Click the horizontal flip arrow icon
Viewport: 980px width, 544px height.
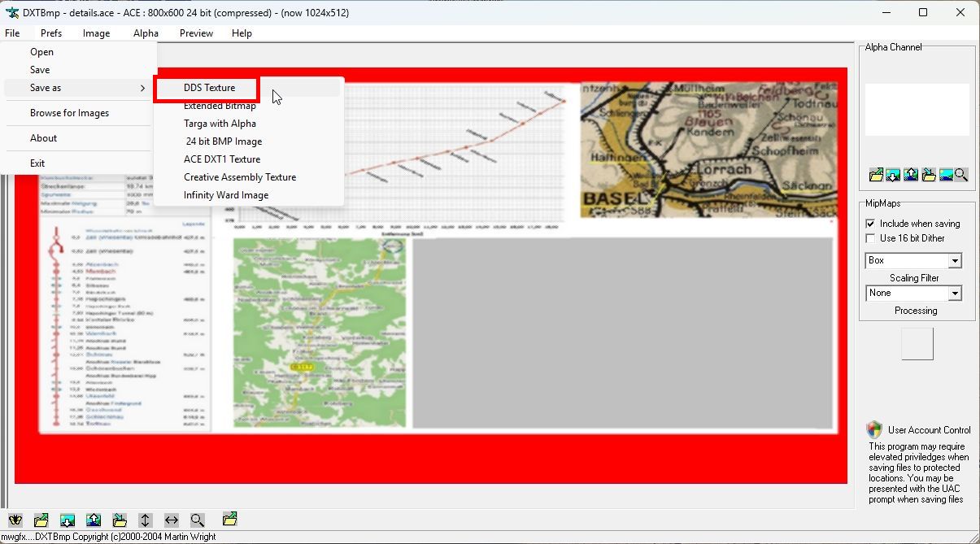coord(171,520)
